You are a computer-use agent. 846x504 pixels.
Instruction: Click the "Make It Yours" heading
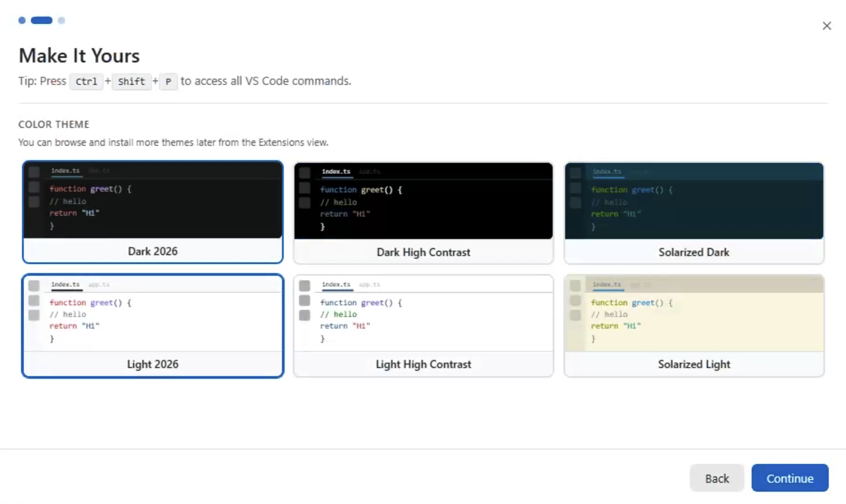79,55
